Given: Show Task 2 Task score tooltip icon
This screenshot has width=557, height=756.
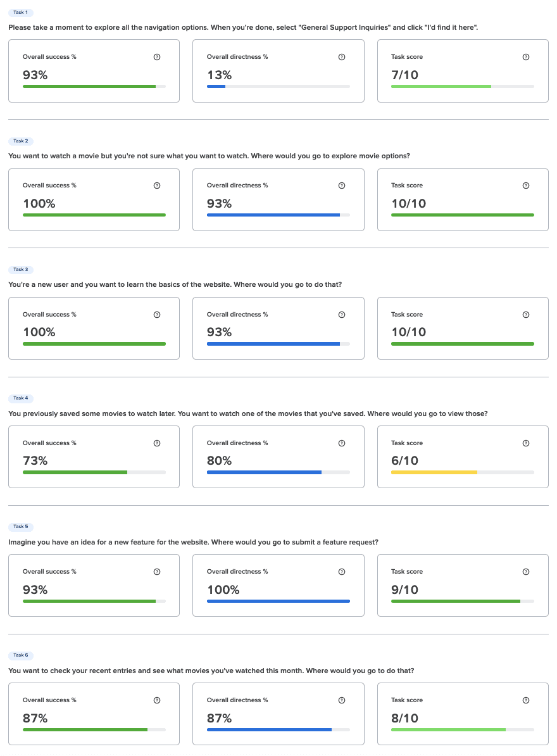Looking at the screenshot, I should click(x=526, y=186).
